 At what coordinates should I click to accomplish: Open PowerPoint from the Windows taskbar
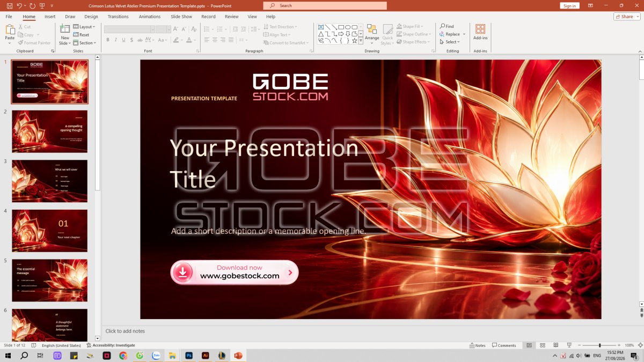tap(238, 356)
